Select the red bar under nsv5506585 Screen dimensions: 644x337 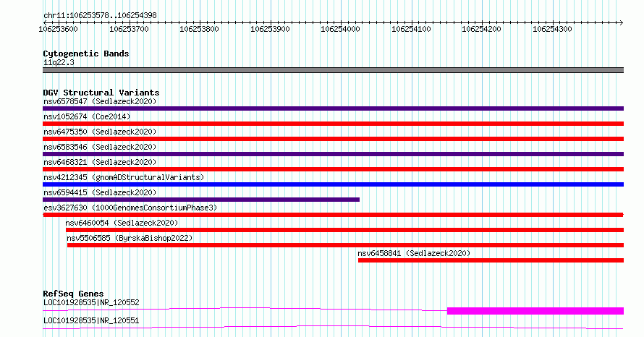pyautogui.click(x=345, y=245)
